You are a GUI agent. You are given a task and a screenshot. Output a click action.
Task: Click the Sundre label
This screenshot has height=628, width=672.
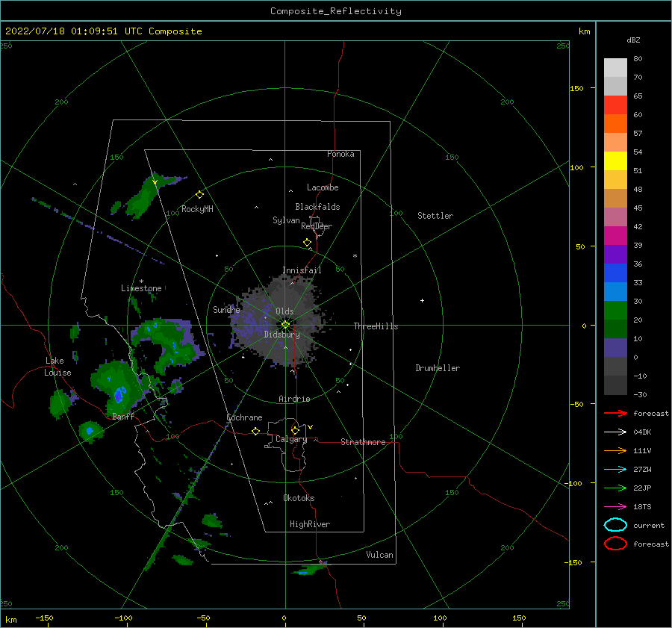pos(226,310)
